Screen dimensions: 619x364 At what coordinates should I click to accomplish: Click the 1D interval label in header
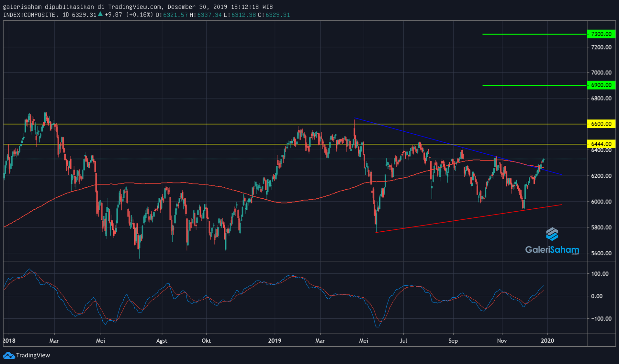(x=66, y=15)
